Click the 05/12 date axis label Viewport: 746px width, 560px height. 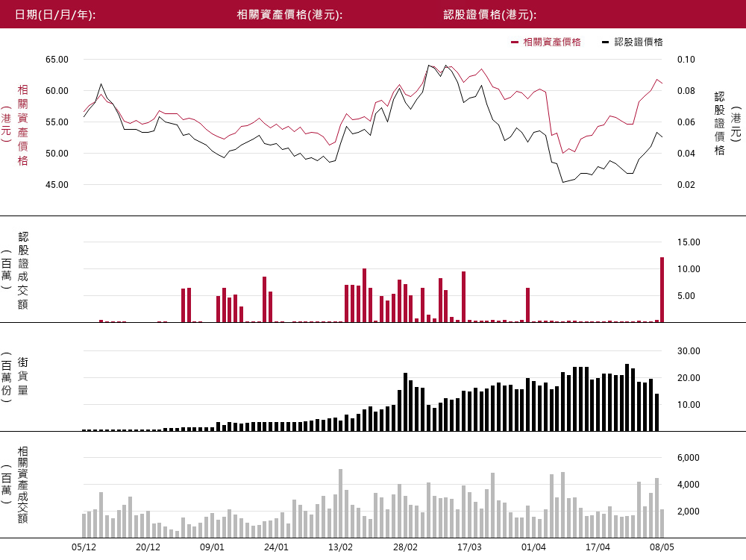(x=84, y=547)
